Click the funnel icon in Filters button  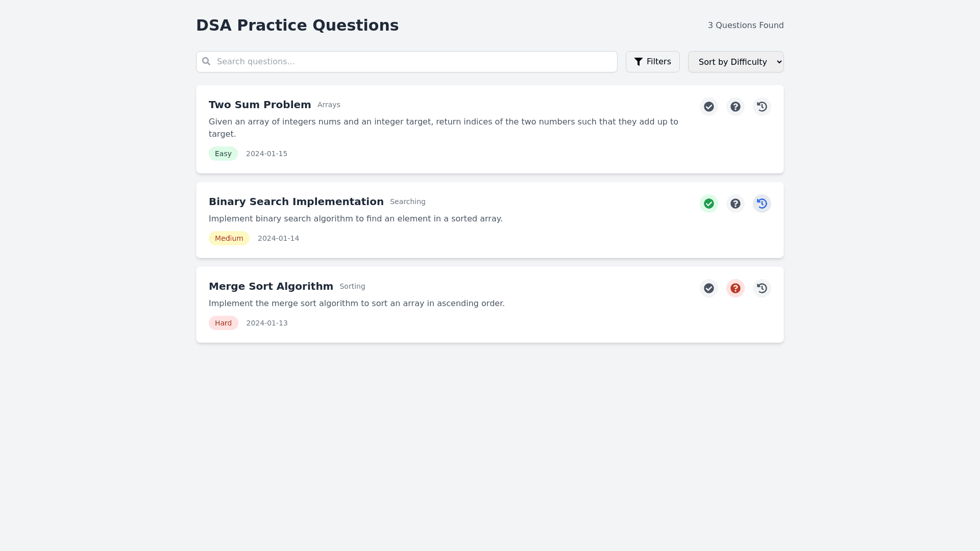[638, 62]
